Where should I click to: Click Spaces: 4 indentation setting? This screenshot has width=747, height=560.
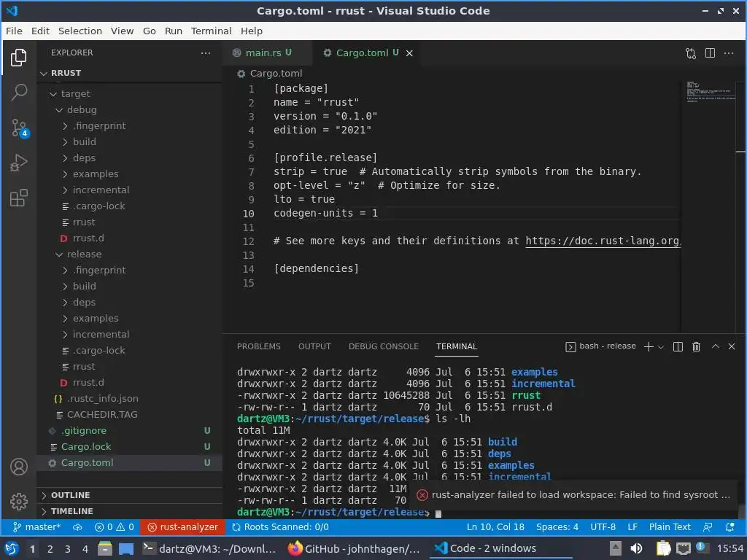557,527
